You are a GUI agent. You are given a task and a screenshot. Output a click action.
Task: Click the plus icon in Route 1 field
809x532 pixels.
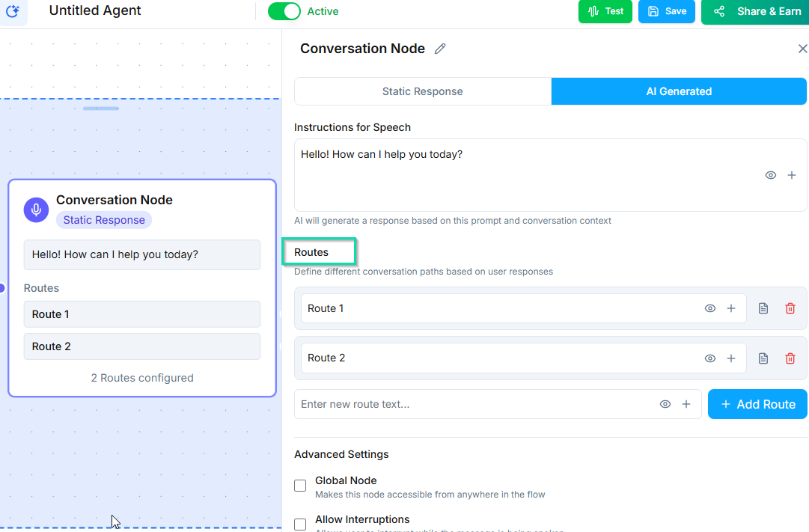(x=731, y=308)
